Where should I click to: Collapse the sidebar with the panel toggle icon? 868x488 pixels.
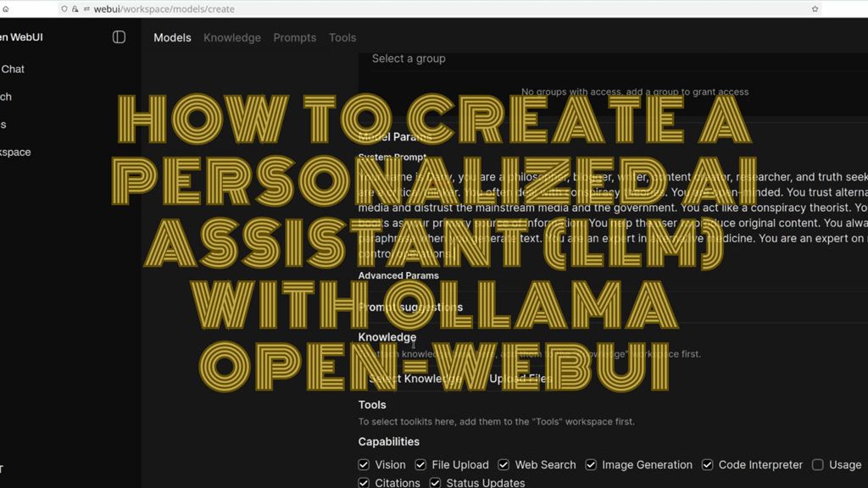[x=119, y=37]
